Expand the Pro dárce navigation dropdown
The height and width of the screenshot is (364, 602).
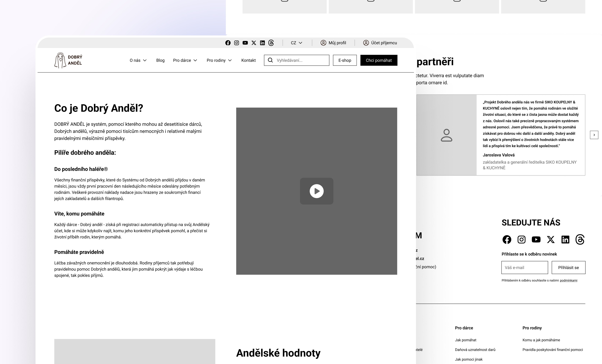pos(185,60)
